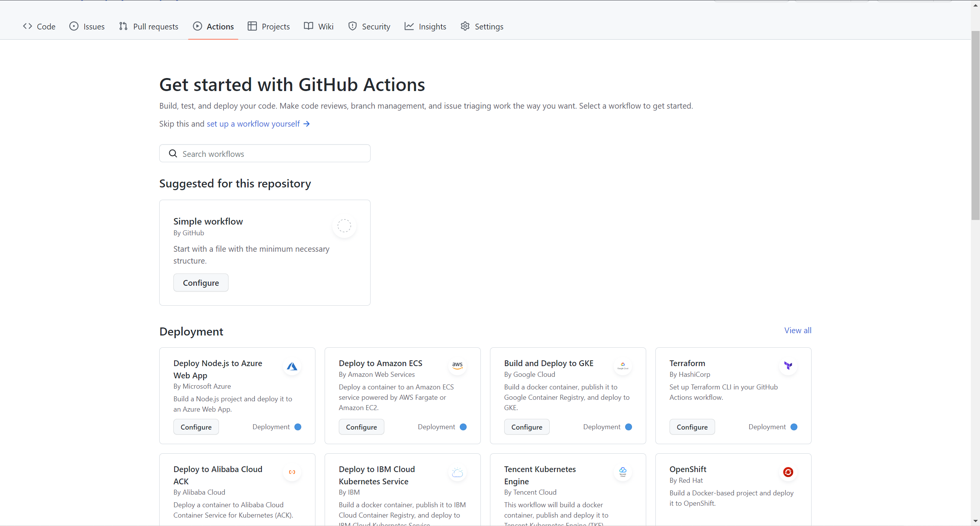
Task: Click the AWS logo icon
Action: (x=457, y=366)
